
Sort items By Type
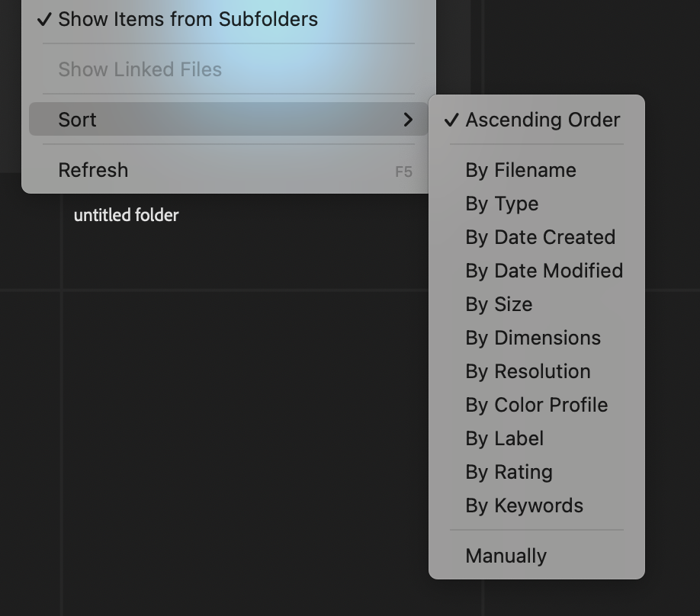[x=502, y=203]
